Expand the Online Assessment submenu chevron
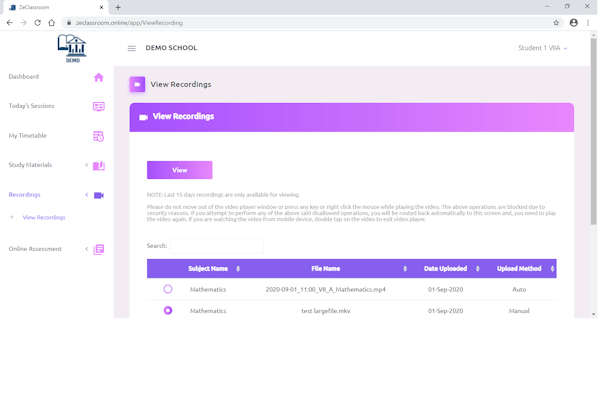The image size is (600, 411). [86, 249]
